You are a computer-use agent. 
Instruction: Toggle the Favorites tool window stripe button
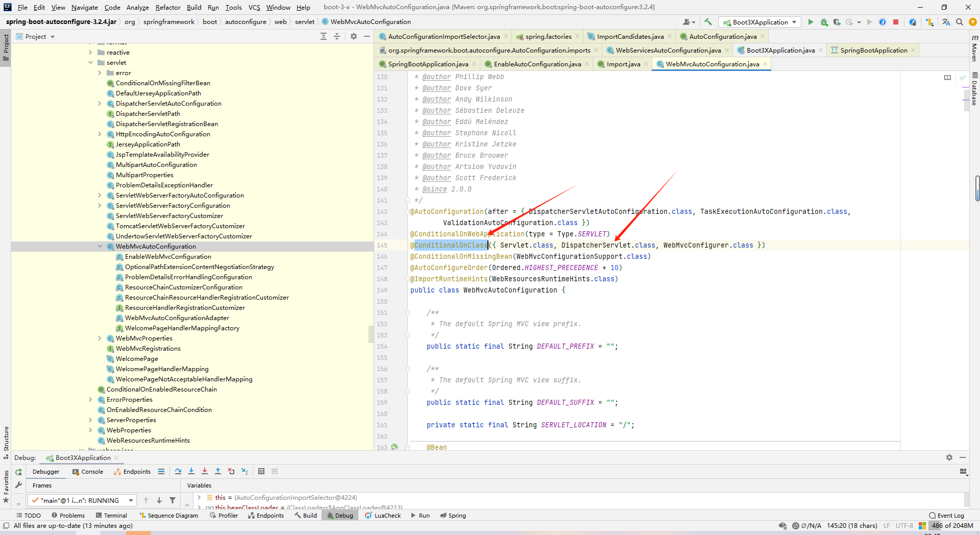(x=6, y=486)
